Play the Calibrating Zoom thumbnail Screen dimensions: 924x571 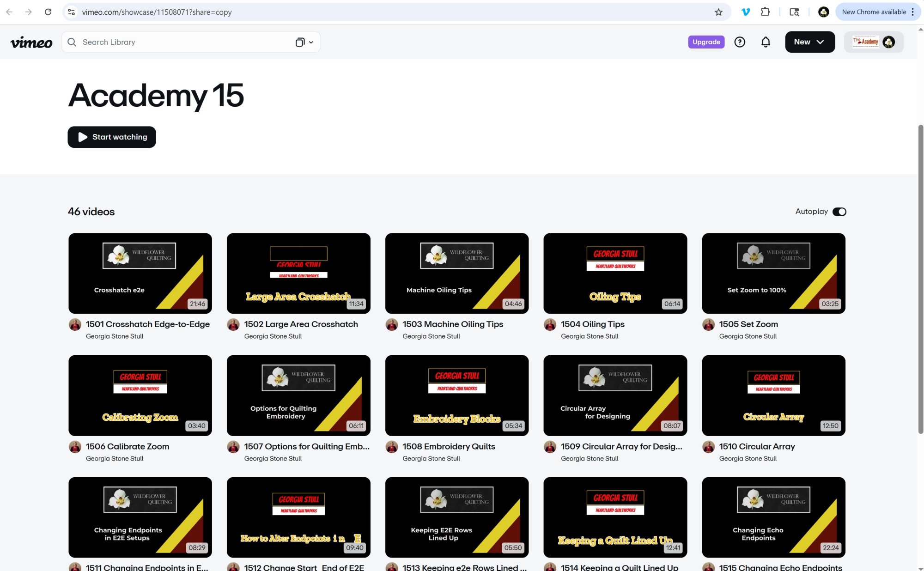(140, 395)
